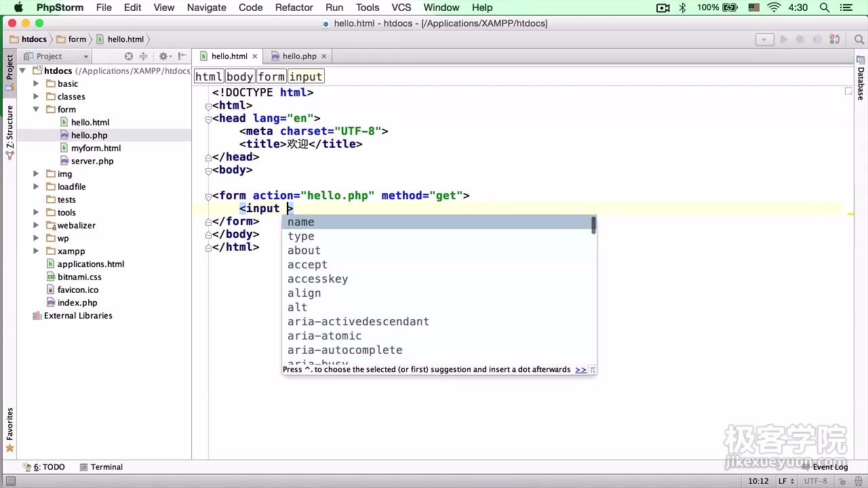Viewport: 868px width, 488px height.
Task: Click the pi icon in the completion popup
Action: 592,370
